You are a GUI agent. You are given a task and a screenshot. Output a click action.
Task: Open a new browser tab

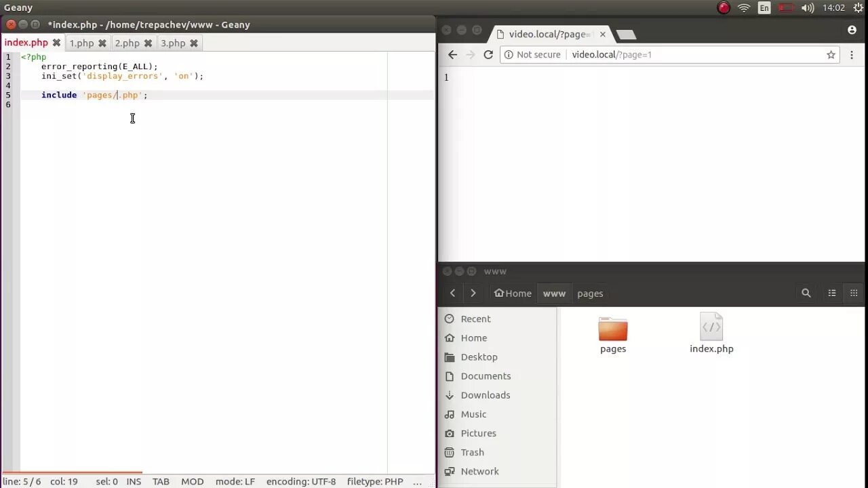(626, 34)
